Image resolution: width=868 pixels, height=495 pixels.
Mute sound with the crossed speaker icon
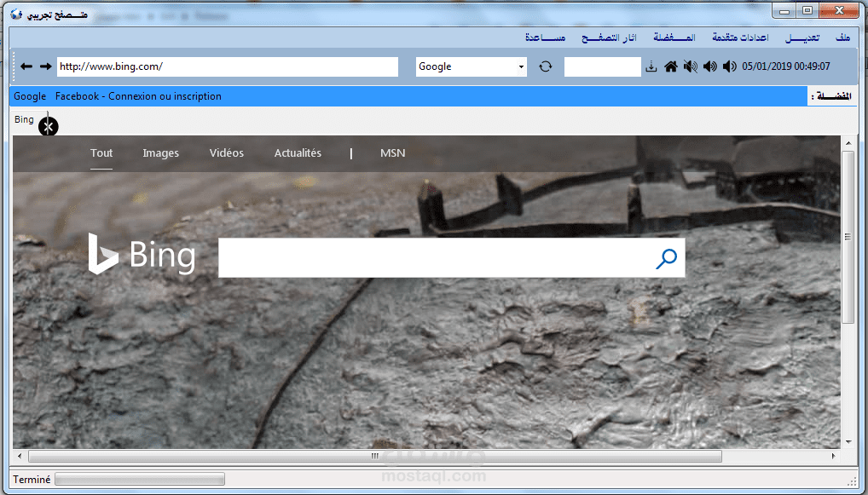pyautogui.click(x=691, y=66)
